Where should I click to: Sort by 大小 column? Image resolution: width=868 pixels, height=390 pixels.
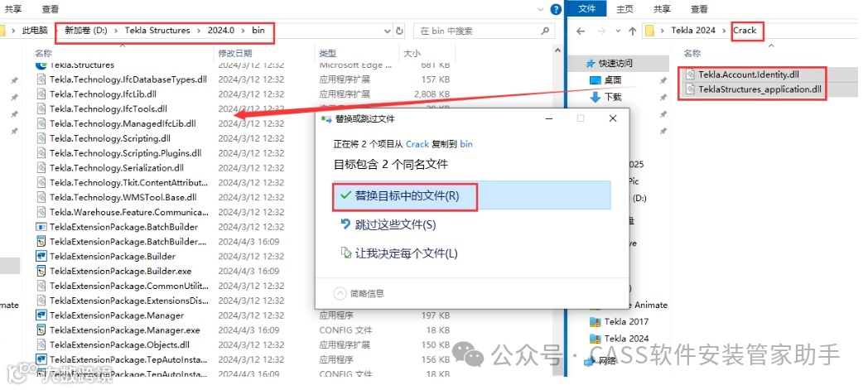pyautogui.click(x=412, y=53)
